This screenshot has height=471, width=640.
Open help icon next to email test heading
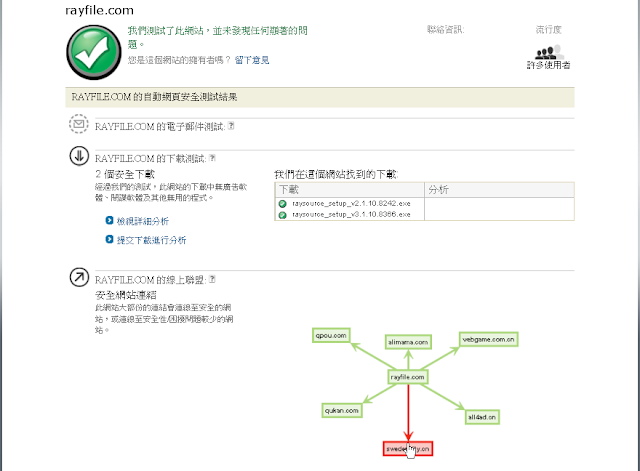[231, 126]
